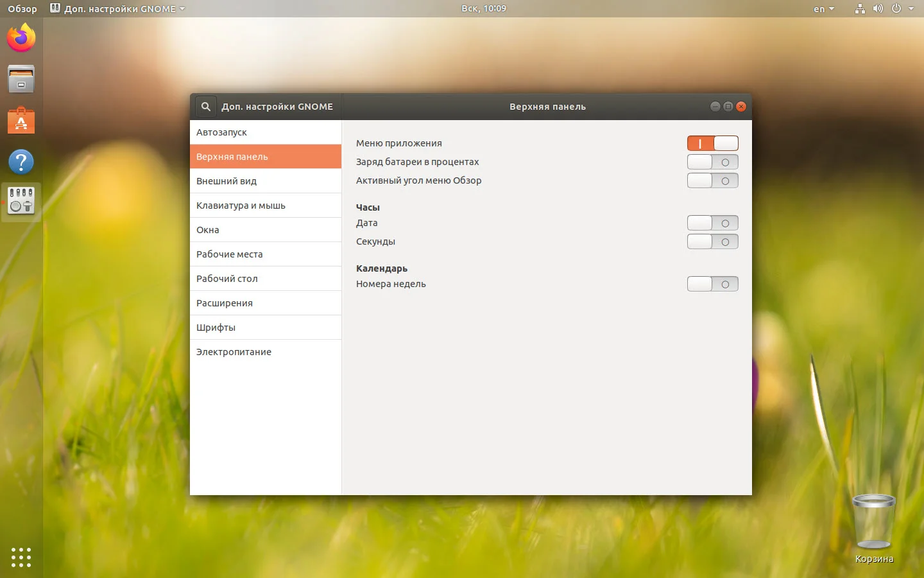Enable the Секунды switch

712,241
